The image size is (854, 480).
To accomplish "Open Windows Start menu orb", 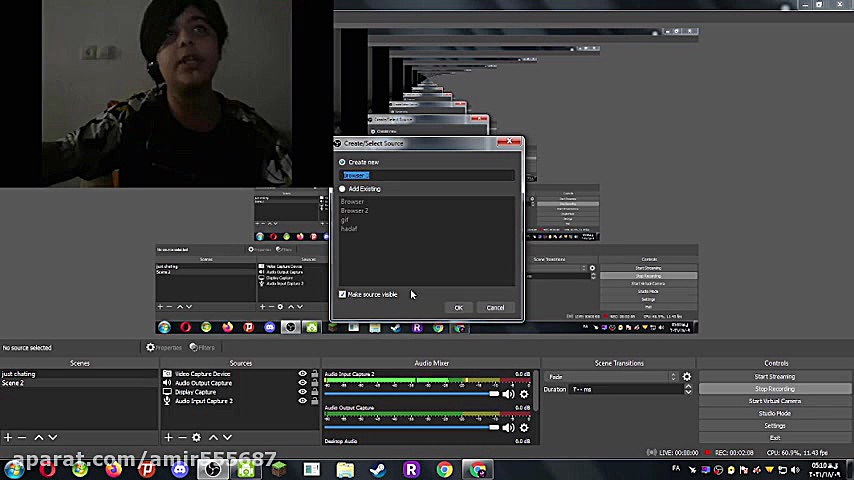I will coord(13,469).
